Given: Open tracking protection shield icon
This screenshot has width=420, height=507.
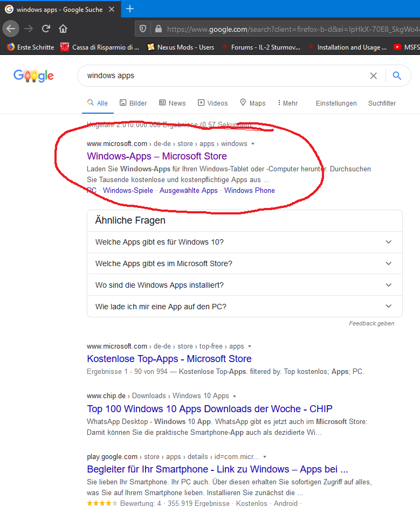Looking at the screenshot, I should pyautogui.click(x=143, y=29).
